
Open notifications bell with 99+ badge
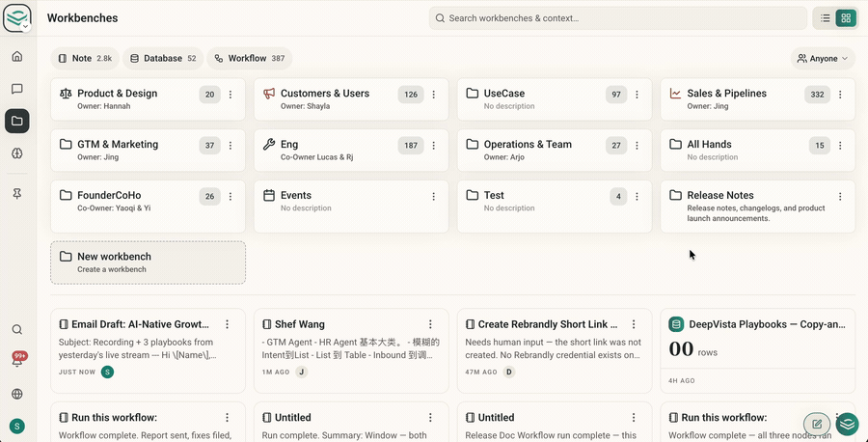point(17,361)
